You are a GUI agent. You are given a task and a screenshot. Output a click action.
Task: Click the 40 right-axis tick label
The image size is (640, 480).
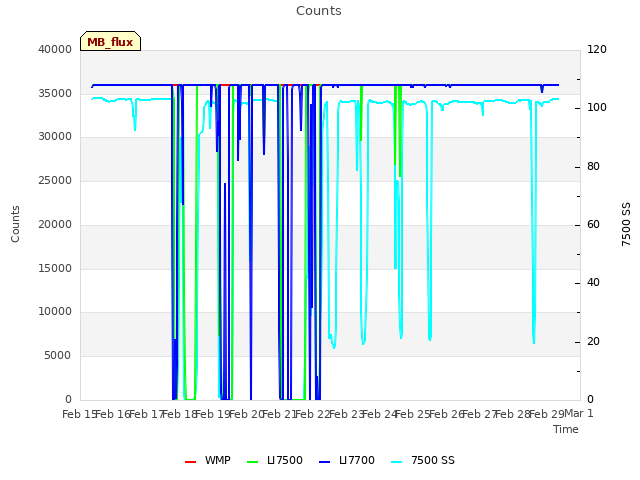point(593,282)
